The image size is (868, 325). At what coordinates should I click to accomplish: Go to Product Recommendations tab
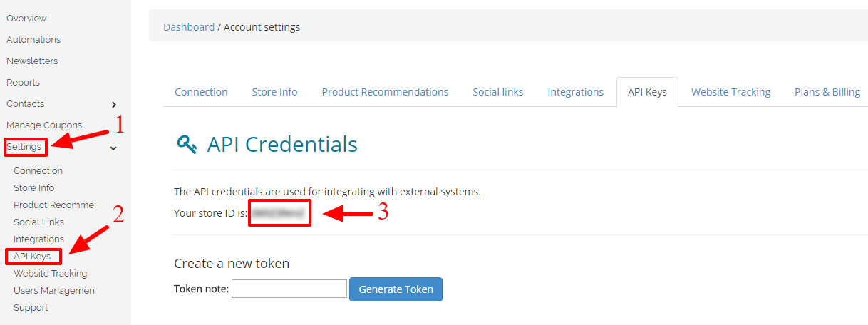385,92
